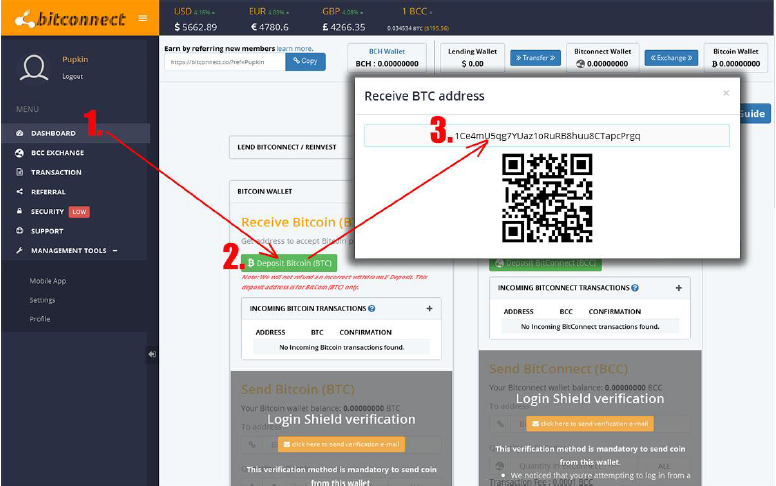Collapse sidebar with arrow icon
The image size is (776, 486).
click(x=152, y=354)
